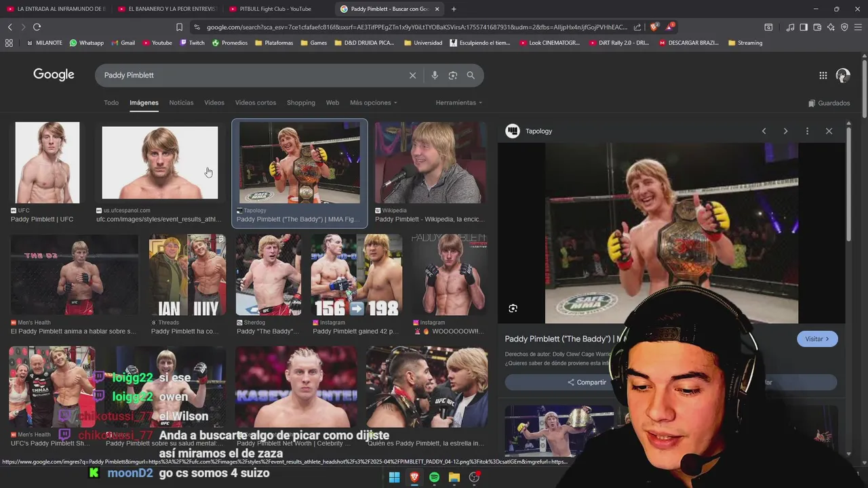This screenshot has width=868, height=488.
Task: Open the Leo AI sparkle icon
Action: point(831,27)
